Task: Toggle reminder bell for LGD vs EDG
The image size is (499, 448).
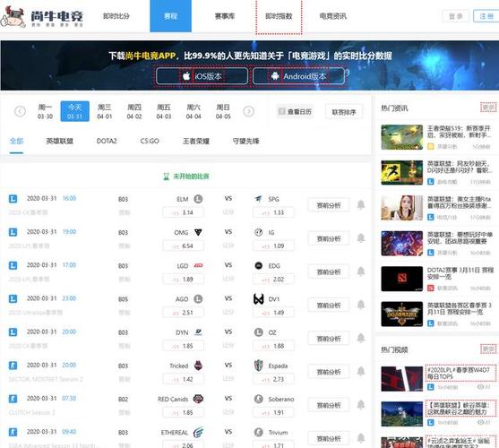Action: click(x=360, y=271)
